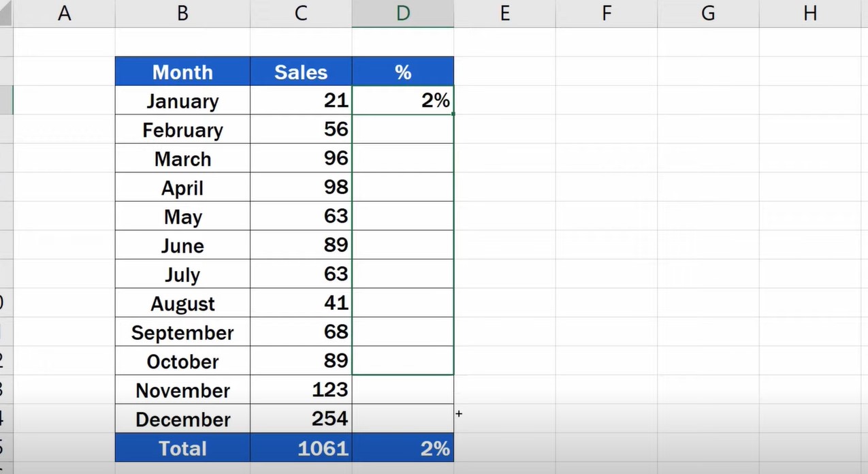868x474 pixels.
Task: Click the column D header
Action: (x=403, y=14)
